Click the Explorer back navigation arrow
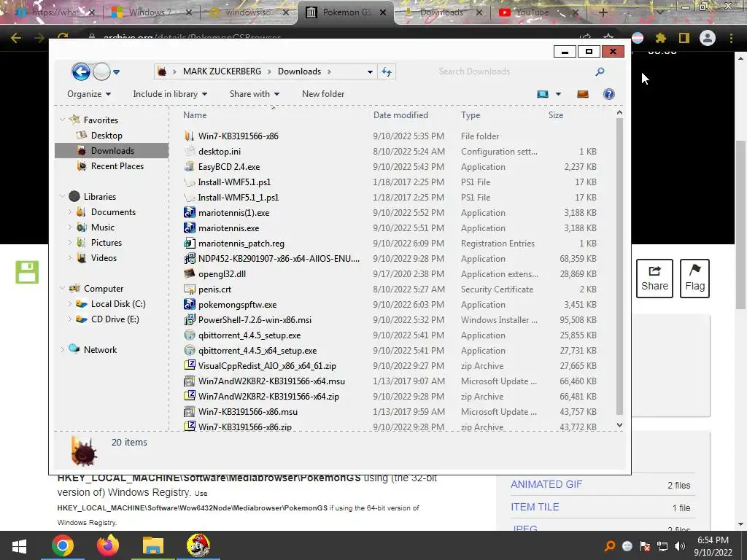 81,72
